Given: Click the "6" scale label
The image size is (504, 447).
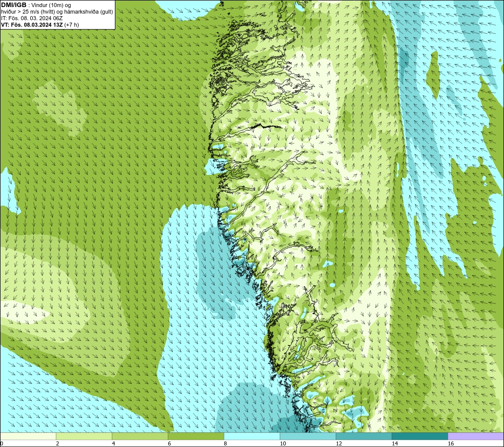Looking at the screenshot, I should pos(169,444).
